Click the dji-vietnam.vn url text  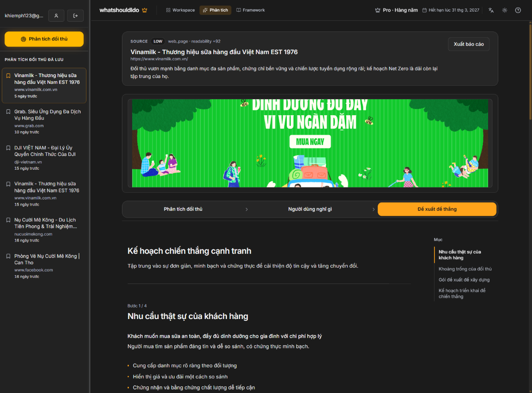click(x=28, y=162)
